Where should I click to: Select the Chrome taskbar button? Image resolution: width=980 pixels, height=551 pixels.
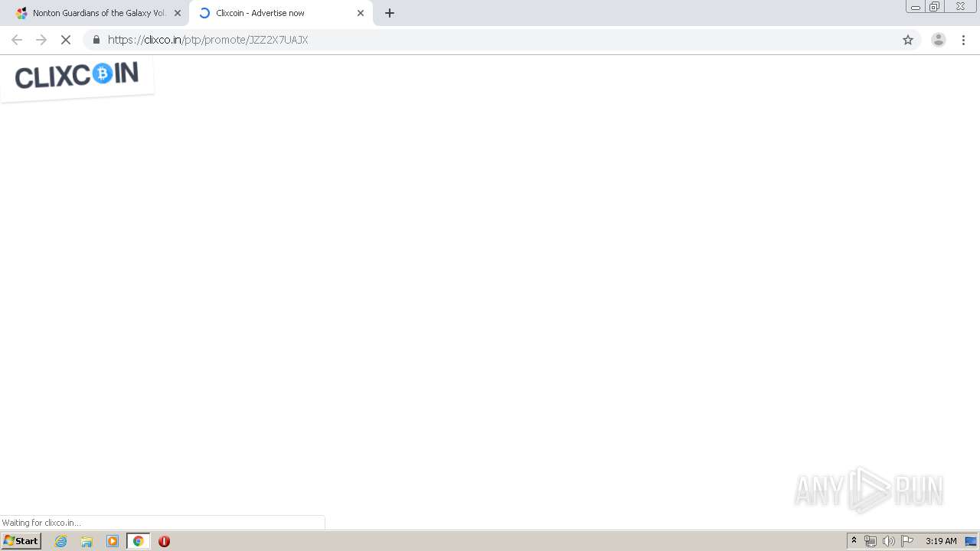tap(138, 541)
